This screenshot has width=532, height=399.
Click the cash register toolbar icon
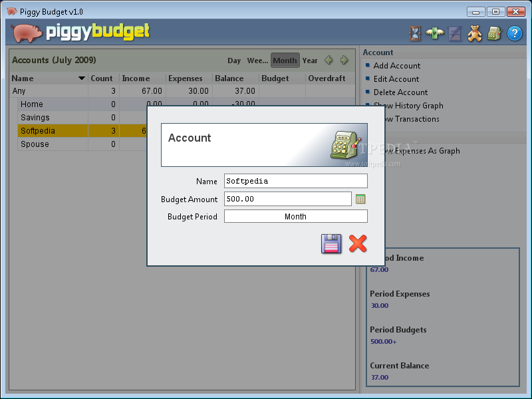click(494, 33)
